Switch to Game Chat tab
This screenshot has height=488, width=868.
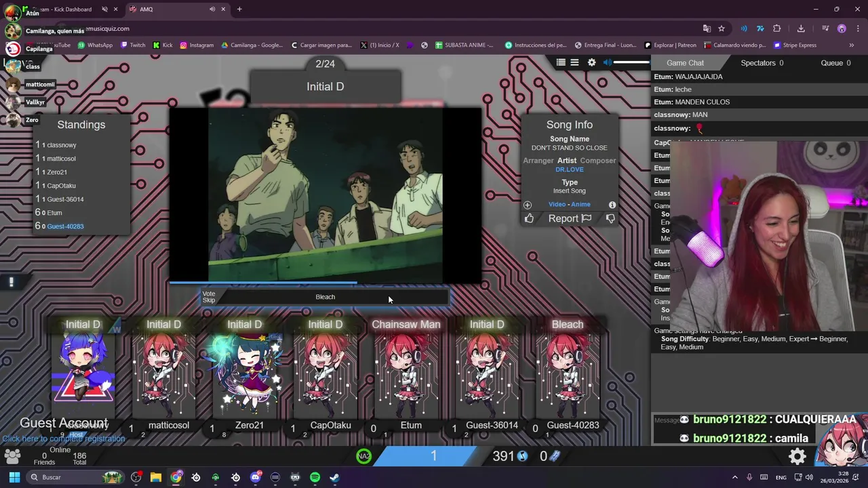point(685,63)
